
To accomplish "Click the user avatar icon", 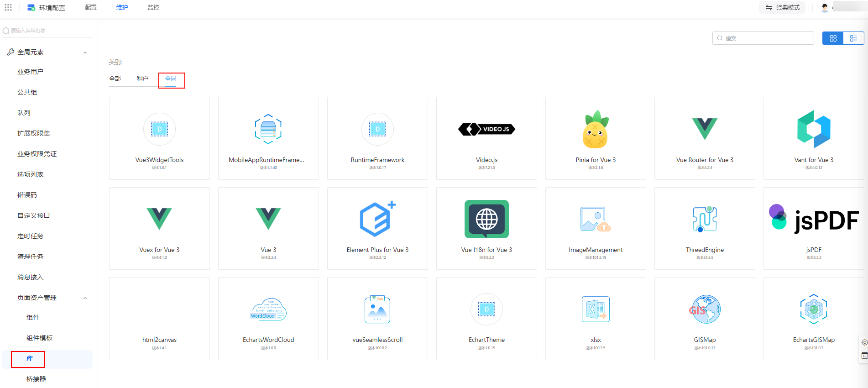I will [825, 8].
